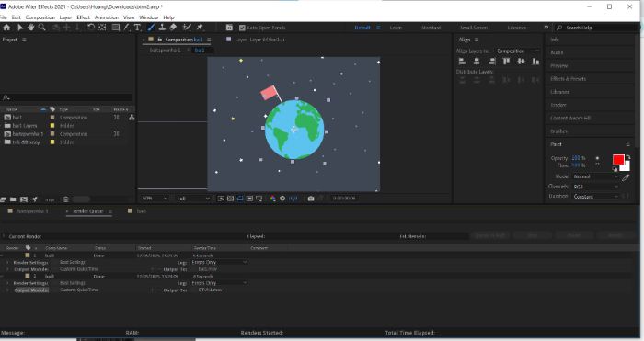The image size is (644, 341).
Task: Open the Full resolution dropdown
Action: point(193,199)
